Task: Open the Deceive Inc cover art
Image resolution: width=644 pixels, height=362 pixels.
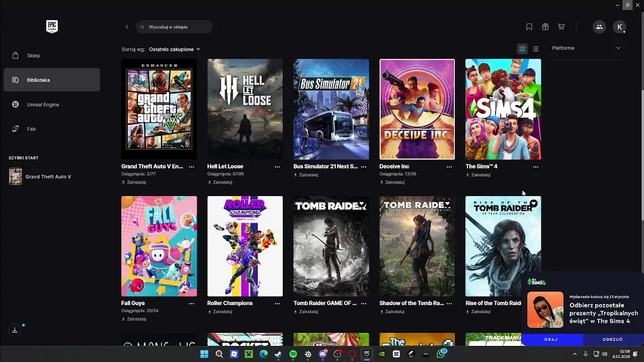Action: click(417, 109)
